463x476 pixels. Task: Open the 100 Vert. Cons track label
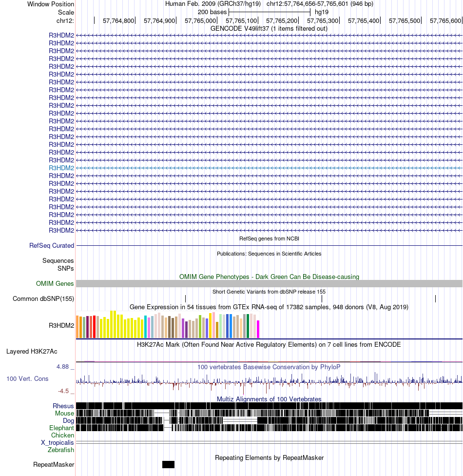click(x=28, y=378)
